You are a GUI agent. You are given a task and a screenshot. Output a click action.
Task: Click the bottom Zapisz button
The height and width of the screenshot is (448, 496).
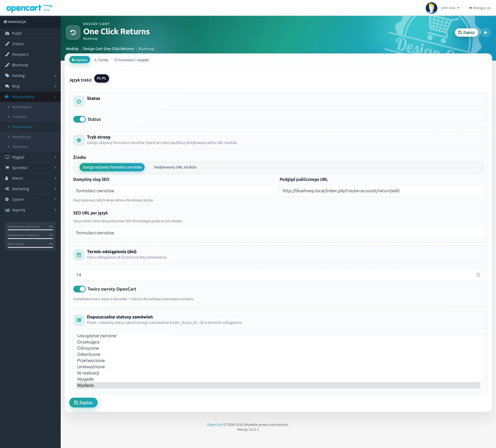[x=83, y=403]
